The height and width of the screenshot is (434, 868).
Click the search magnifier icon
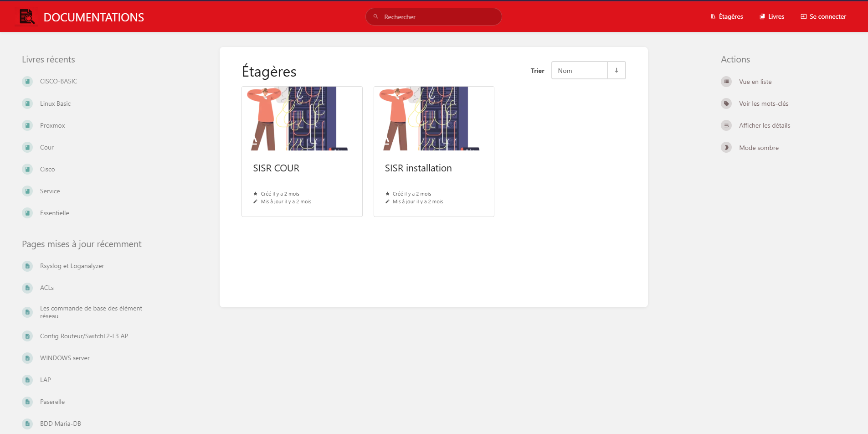[x=376, y=16]
